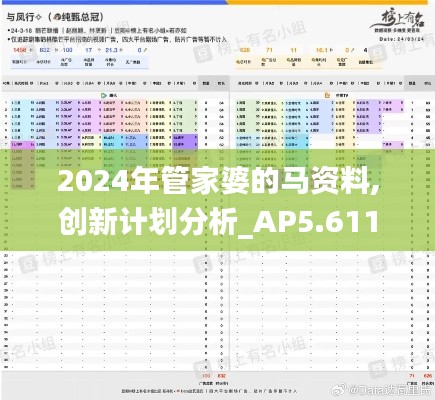Image resolution: width=435 pixels, height=400 pixels.
Task: Click the orange bar at the top
Action: 327,2
